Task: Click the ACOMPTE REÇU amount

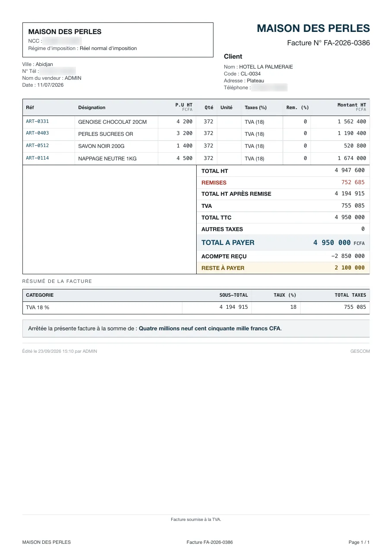Action: (348, 256)
